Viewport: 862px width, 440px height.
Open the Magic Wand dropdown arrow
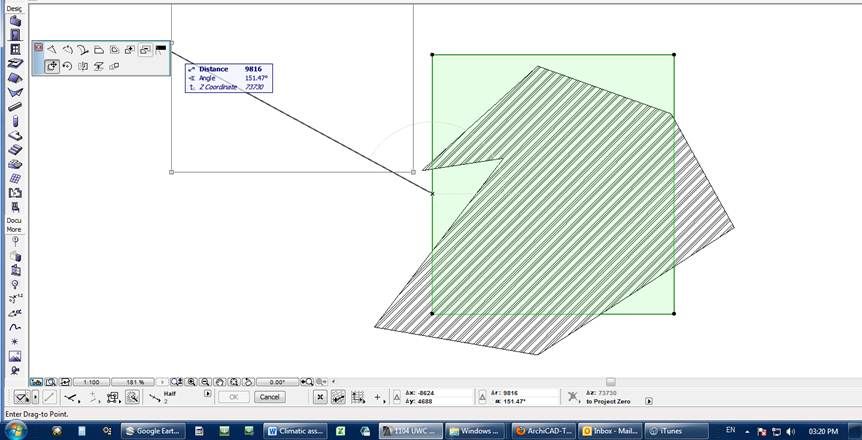[36, 397]
